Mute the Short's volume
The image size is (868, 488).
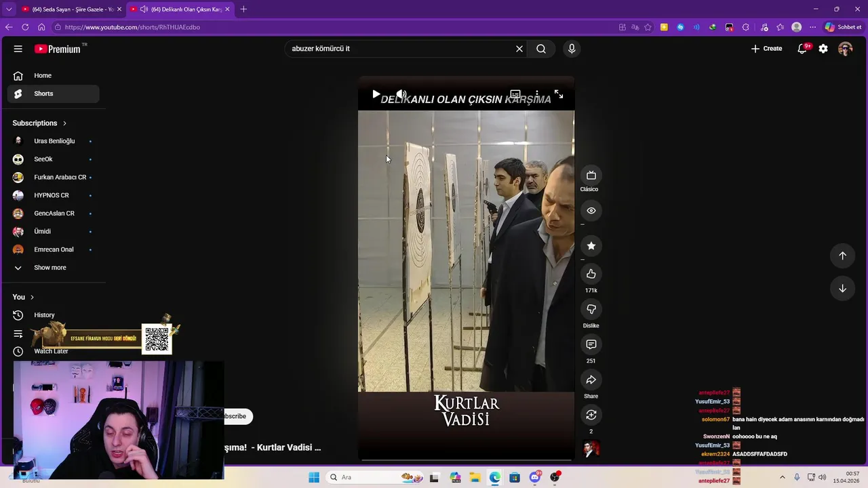(401, 94)
